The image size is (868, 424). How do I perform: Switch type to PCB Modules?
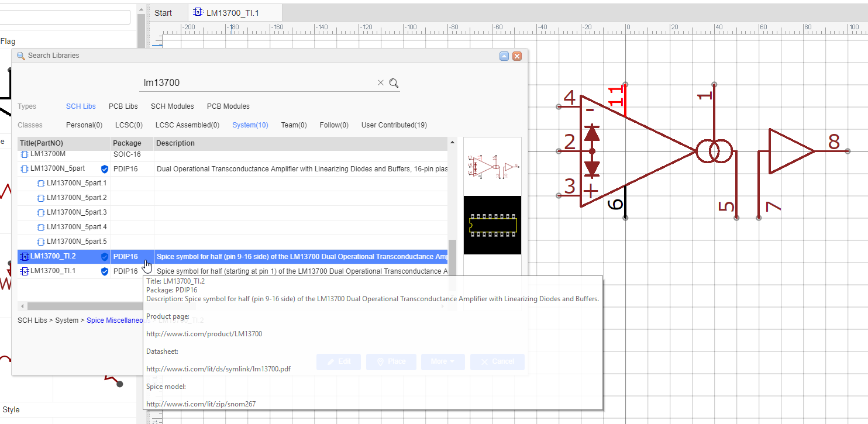pos(228,106)
